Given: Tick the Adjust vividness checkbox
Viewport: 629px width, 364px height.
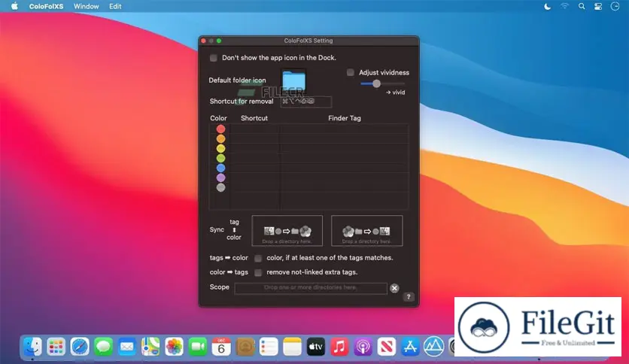Looking at the screenshot, I should point(350,72).
